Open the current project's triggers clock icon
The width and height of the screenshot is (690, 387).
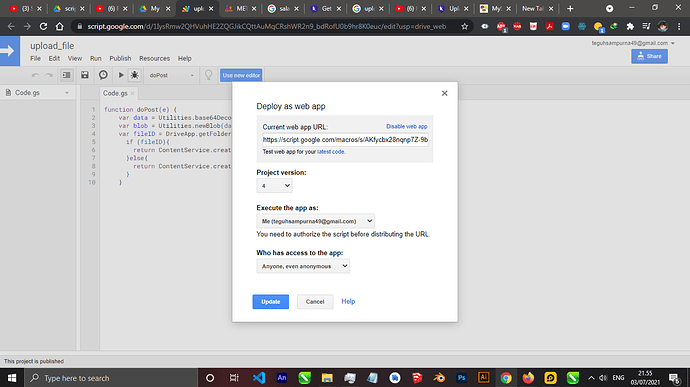click(103, 75)
